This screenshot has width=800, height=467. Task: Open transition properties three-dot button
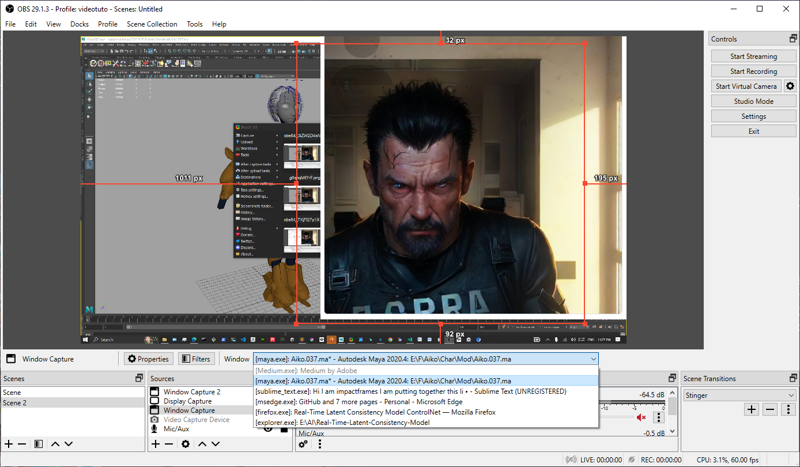point(788,409)
